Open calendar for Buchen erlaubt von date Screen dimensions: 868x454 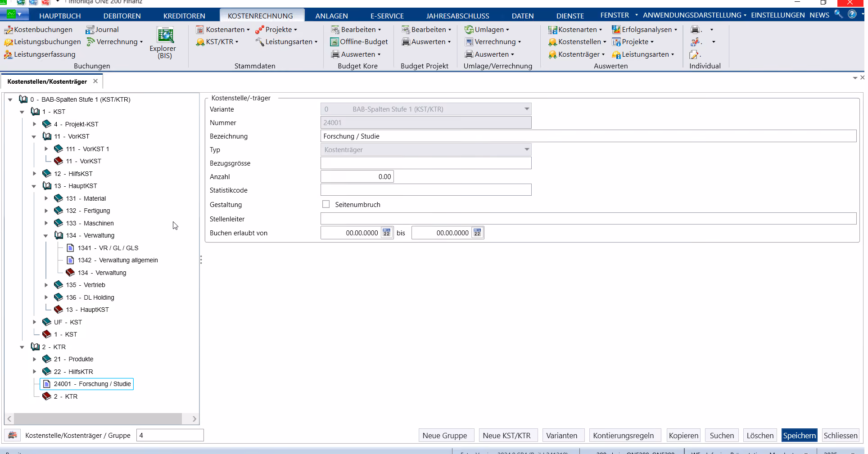tap(386, 233)
